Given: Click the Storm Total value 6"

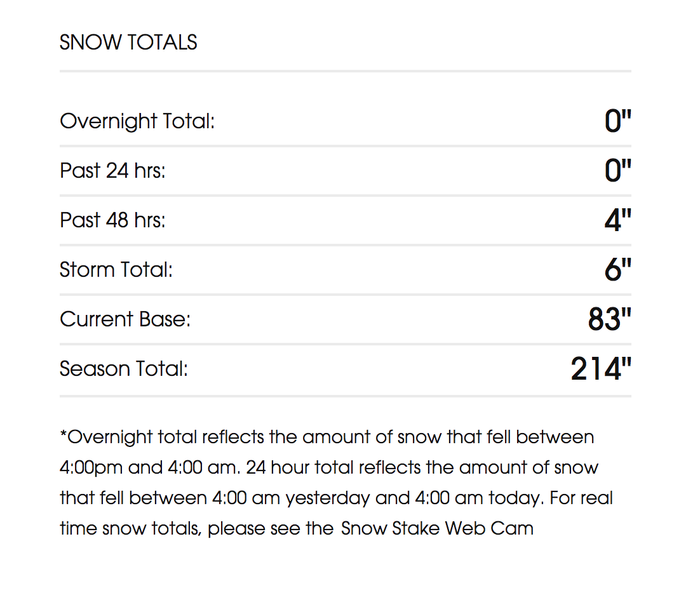Looking at the screenshot, I should coord(618,270).
